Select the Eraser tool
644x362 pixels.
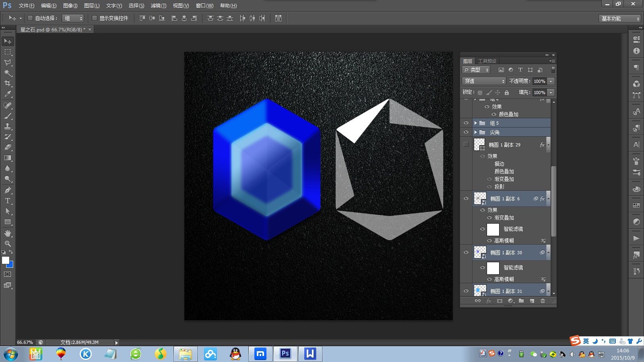[8, 147]
